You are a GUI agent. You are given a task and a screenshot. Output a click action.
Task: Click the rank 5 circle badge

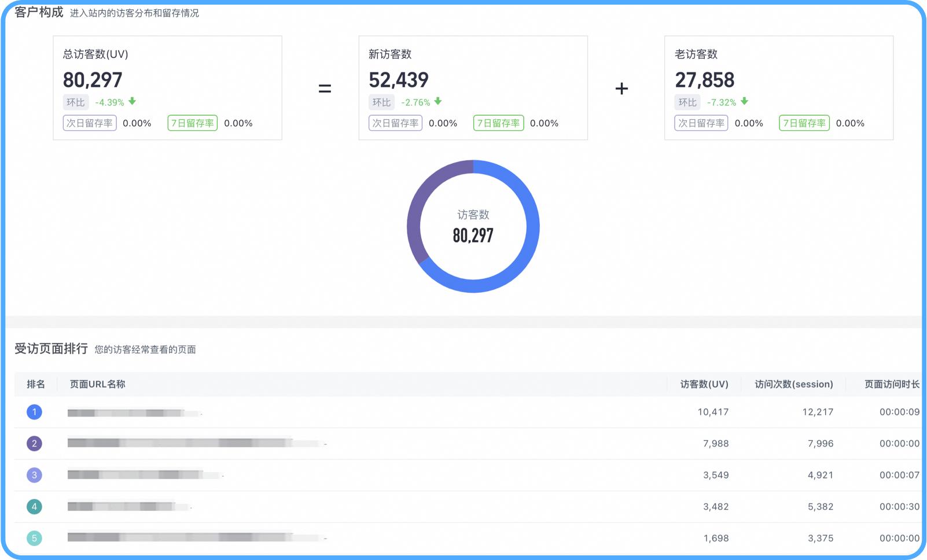tap(34, 537)
